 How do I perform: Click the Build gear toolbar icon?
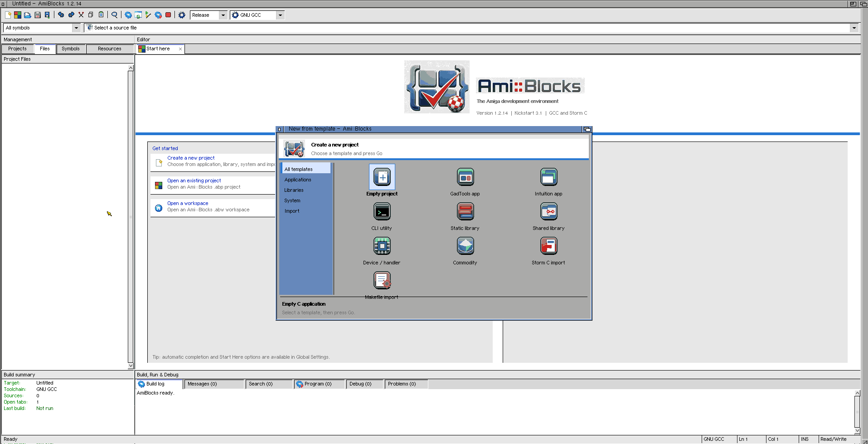coord(128,15)
